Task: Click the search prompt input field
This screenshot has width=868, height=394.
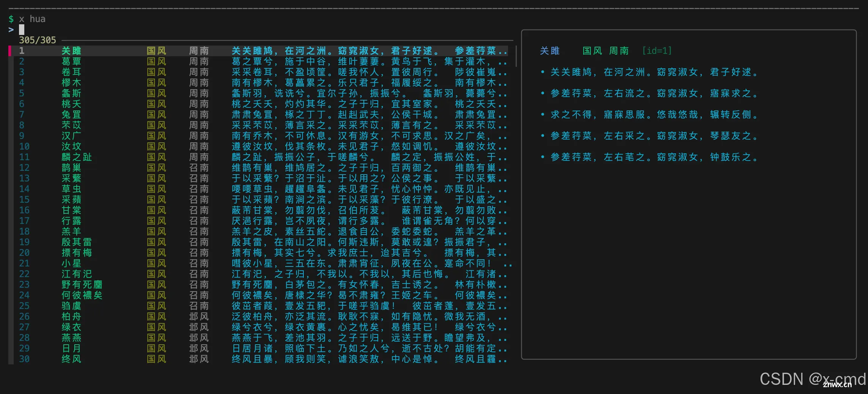Action: pos(266,30)
